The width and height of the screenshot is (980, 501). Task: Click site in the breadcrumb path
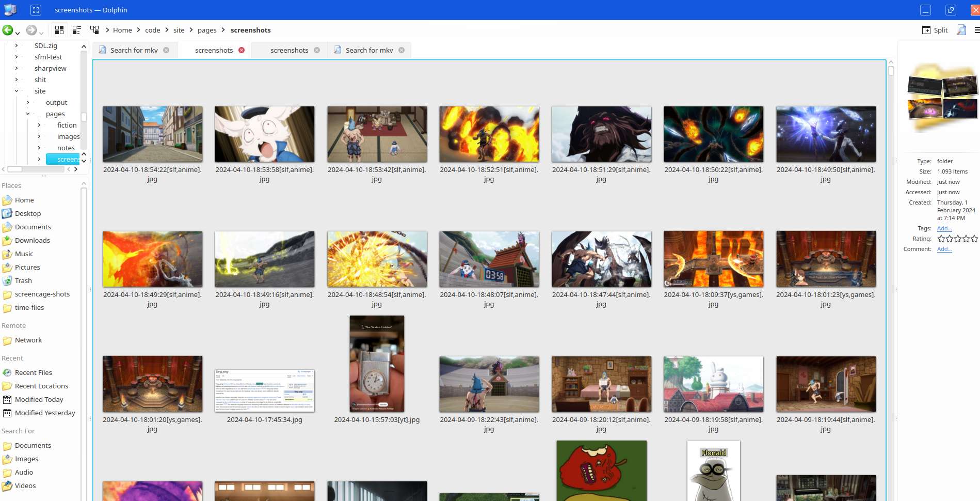179,30
